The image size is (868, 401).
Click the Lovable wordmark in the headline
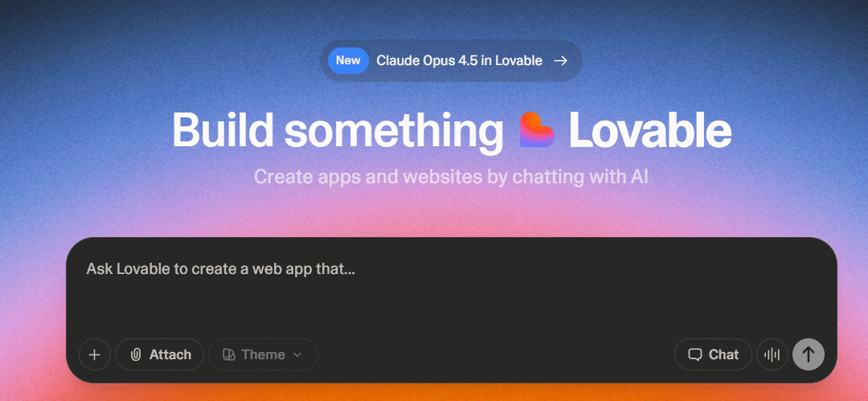pos(650,131)
